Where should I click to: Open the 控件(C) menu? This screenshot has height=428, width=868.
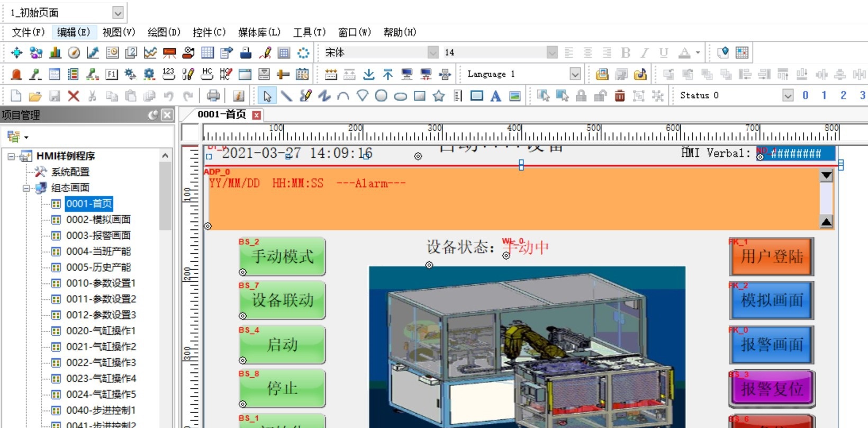coord(209,32)
